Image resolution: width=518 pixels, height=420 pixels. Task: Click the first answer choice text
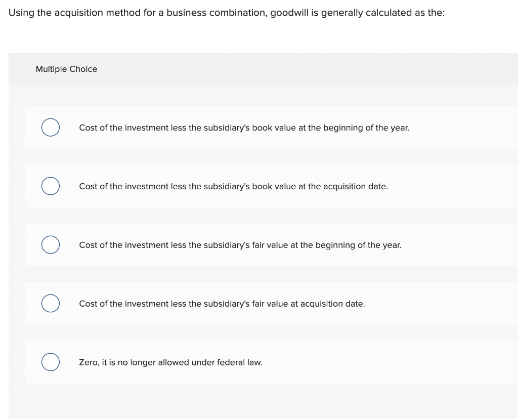click(x=244, y=128)
